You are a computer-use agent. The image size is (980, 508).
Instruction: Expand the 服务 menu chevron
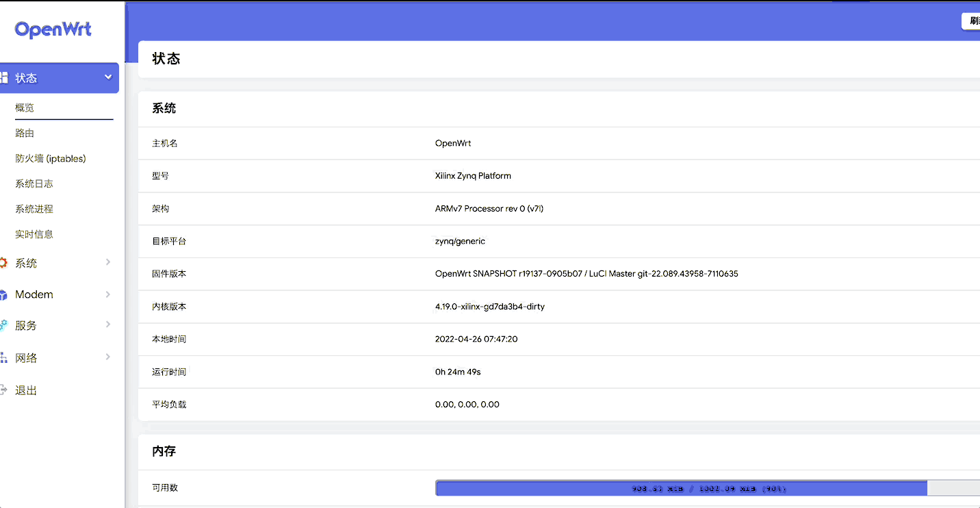point(108,325)
